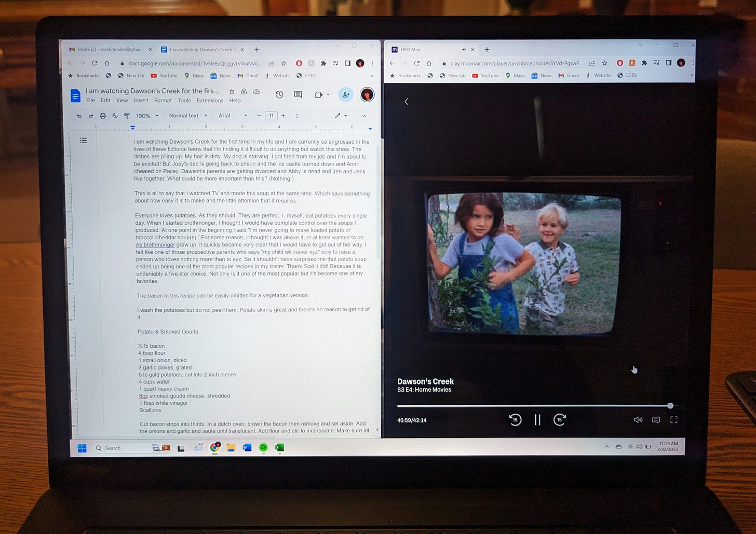Open the Arial font dropdown
The height and width of the screenshot is (534, 756).
pyautogui.click(x=233, y=116)
